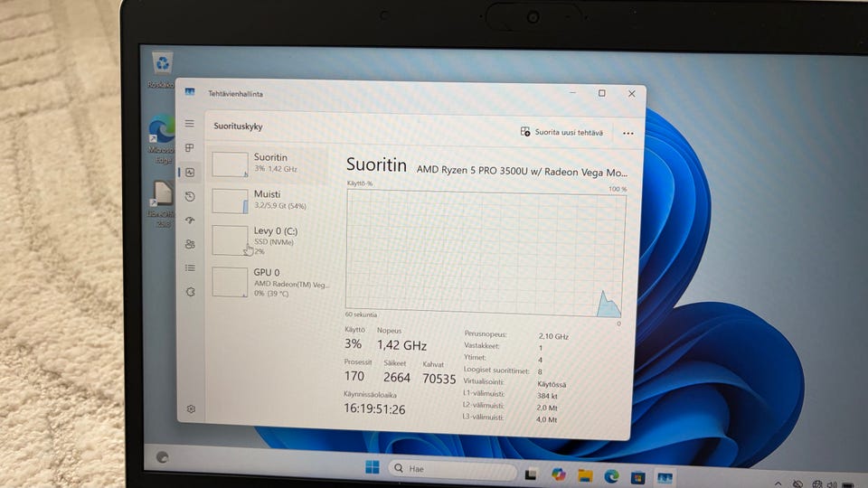Open the Microsoft Edge desktop shortcut

(x=161, y=139)
